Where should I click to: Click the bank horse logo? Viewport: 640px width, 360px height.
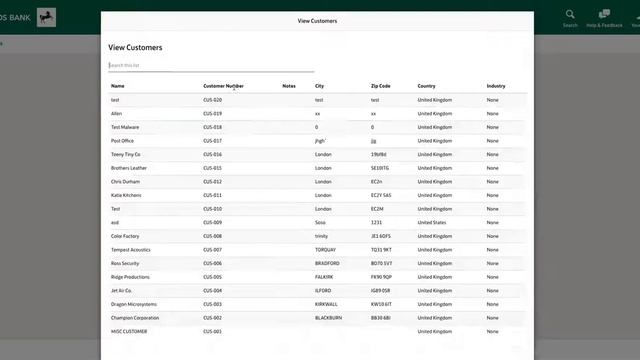click(47, 17)
